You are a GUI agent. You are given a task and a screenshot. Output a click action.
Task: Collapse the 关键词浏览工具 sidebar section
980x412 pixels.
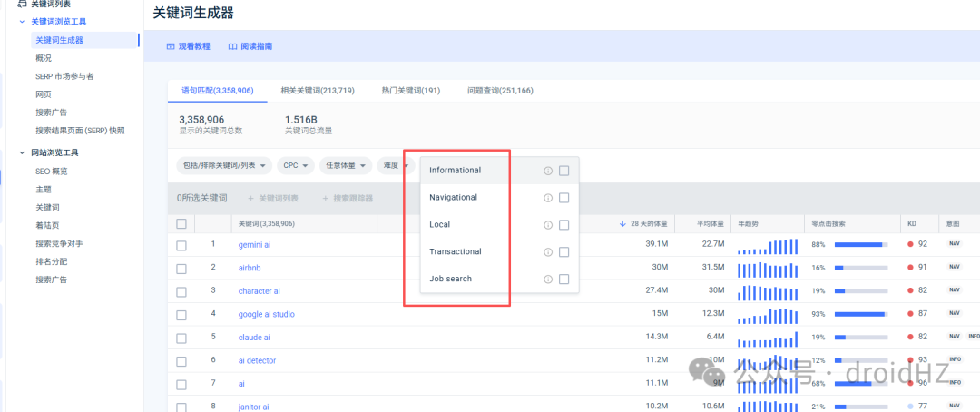22,21
